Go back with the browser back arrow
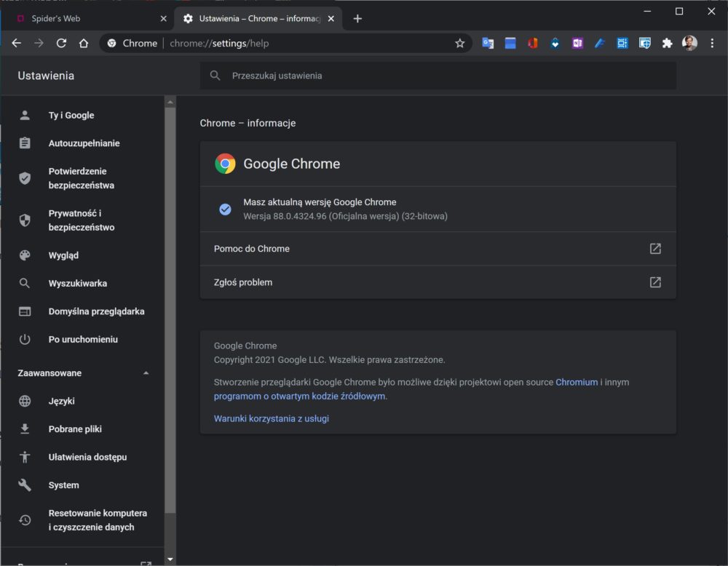The height and width of the screenshot is (566, 728). point(17,43)
